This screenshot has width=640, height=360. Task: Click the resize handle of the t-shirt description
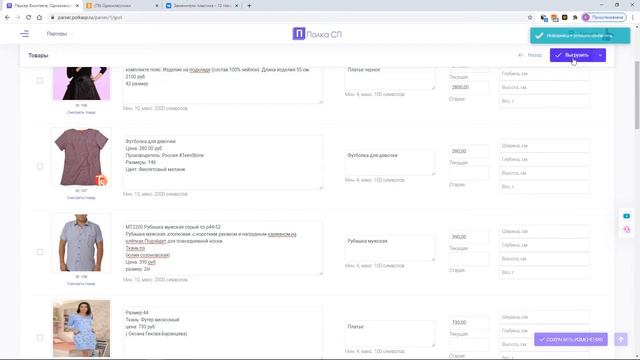coord(321,187)
